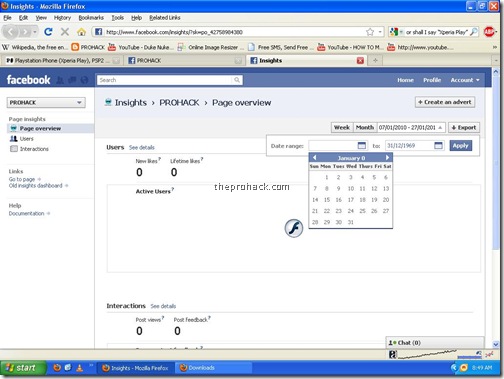This screenshot has width=504, height=379.
Task: Click the Firefox back arrow button
Action: 11,32
